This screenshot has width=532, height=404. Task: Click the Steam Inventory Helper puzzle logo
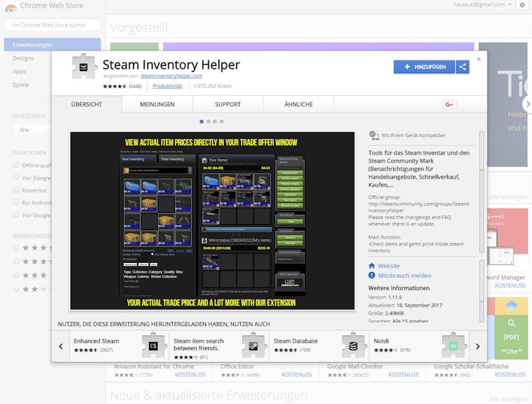(x=84, y=66)
